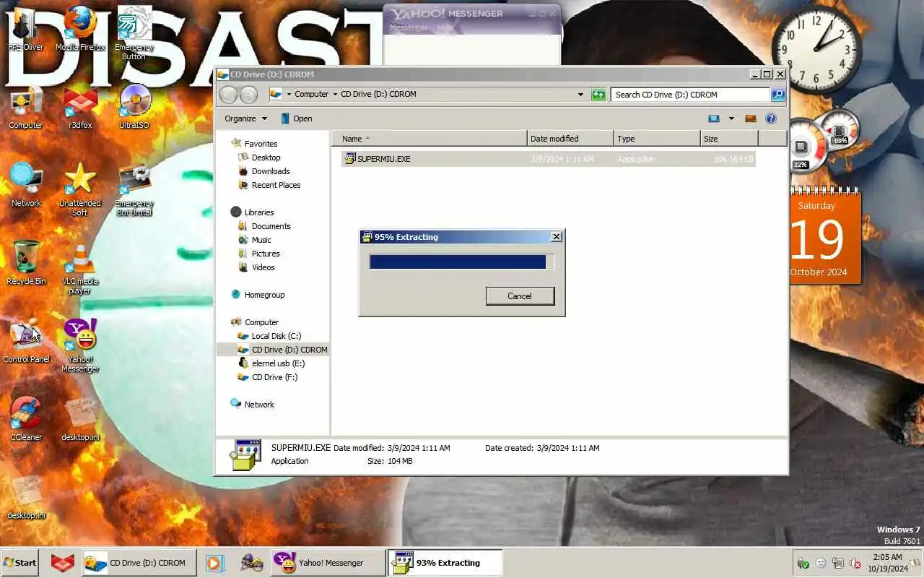Select the Recycle Bin desktop icon
This screenshot has width=924, height=578.
[26, 264]
